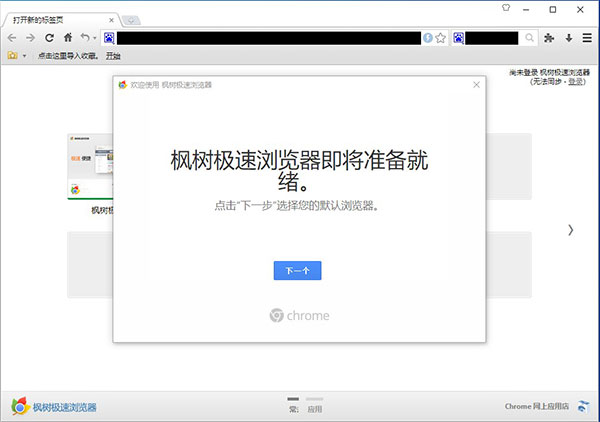Bookmark this page with the star icon
The height and width of the screenshot is (422, 600).
pos(440,38)
